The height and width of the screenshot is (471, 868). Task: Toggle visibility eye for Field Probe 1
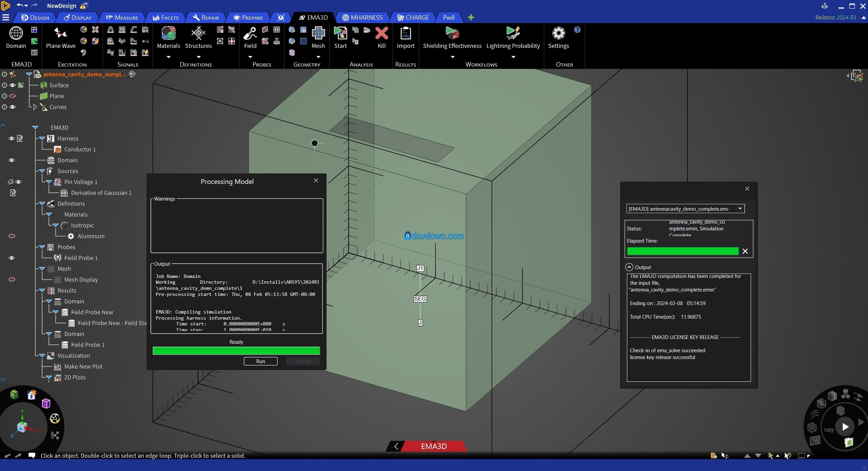tap(12, 258)
